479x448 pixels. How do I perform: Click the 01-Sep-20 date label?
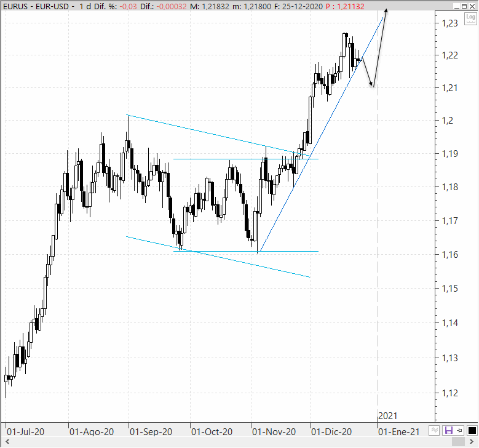coord(151,432)
